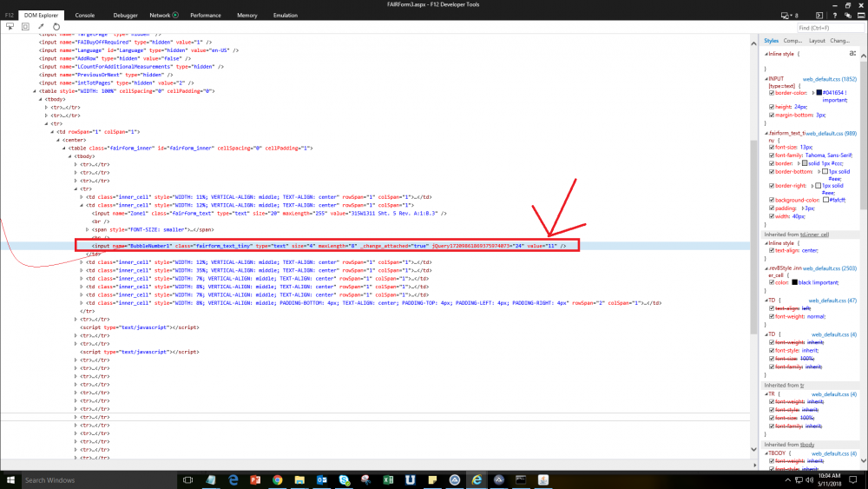Open the Windows Start menu
This screenshot has width=868, height=489.
pos(10,480)
